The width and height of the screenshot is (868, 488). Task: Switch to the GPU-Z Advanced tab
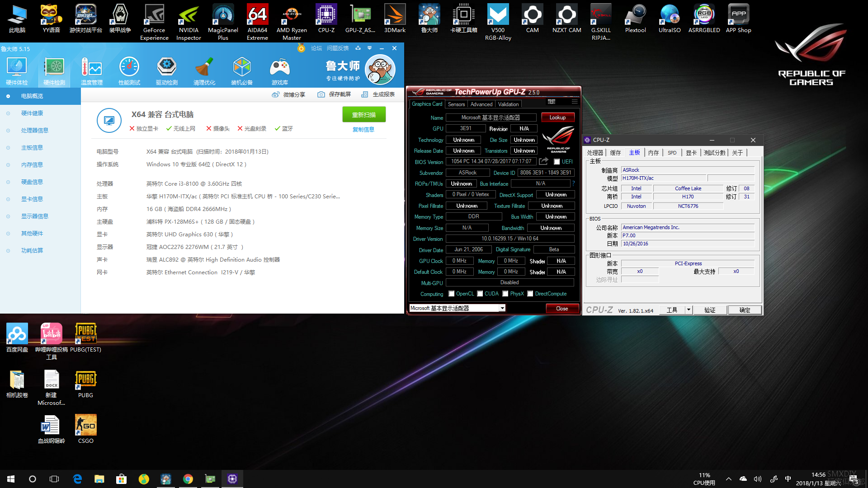[481, 104]
